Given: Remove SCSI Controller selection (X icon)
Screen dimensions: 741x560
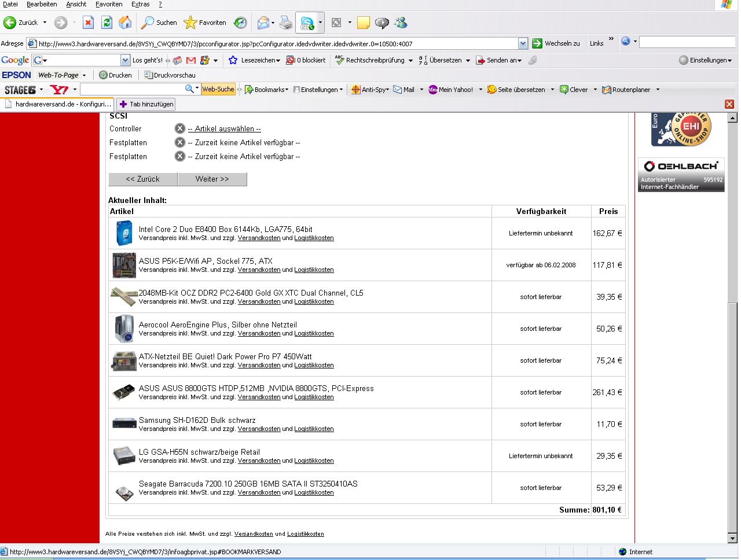Looking at the screenshot, I should [x=180, y=128].
